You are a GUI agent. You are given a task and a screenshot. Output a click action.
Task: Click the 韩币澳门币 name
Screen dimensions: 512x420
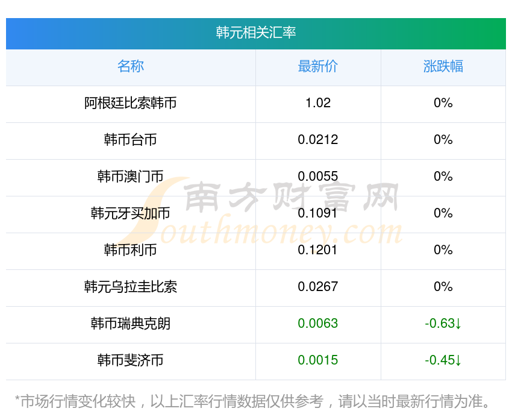click(131, 177)
